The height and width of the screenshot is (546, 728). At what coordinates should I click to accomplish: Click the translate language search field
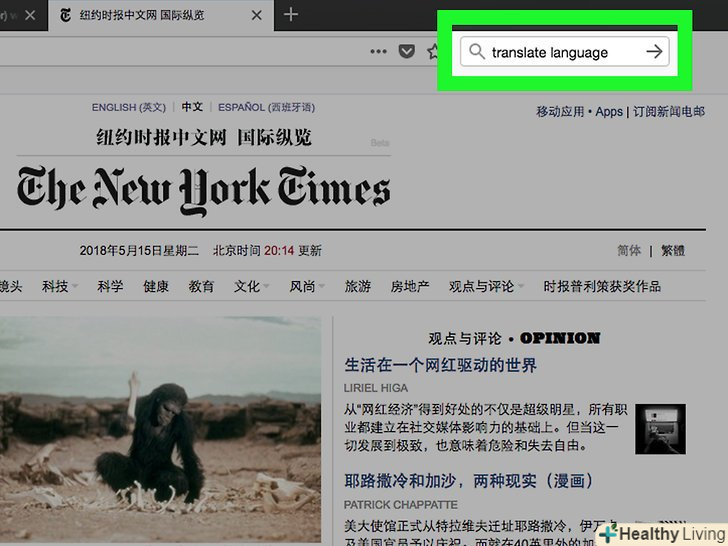[565, 52]
